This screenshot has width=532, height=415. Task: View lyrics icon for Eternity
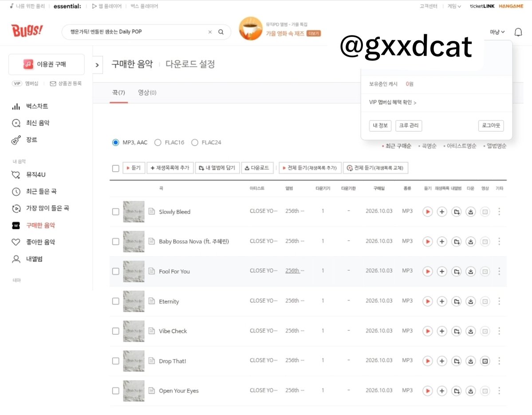click(152, 301)
